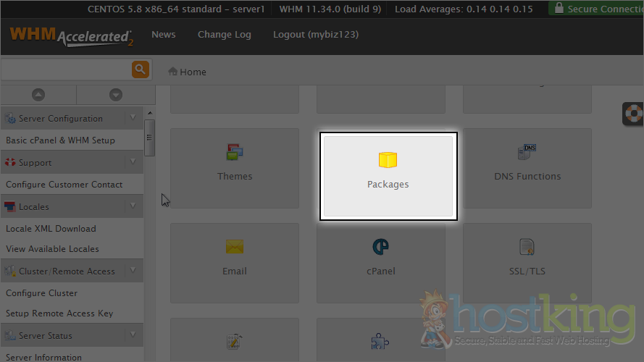Screen dimensions: 644x362
Task: Click the orange search magnifier button
Action: click(x=140, y=70)
